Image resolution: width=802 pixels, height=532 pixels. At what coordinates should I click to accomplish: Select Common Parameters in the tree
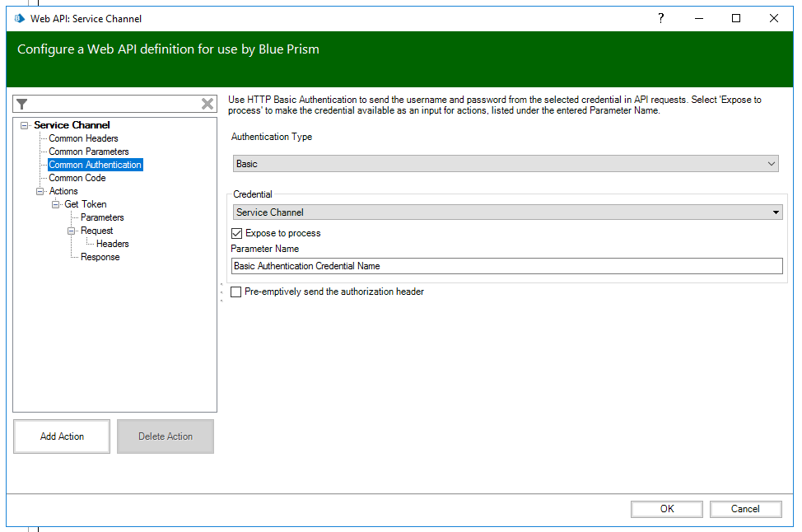(89, 152)
